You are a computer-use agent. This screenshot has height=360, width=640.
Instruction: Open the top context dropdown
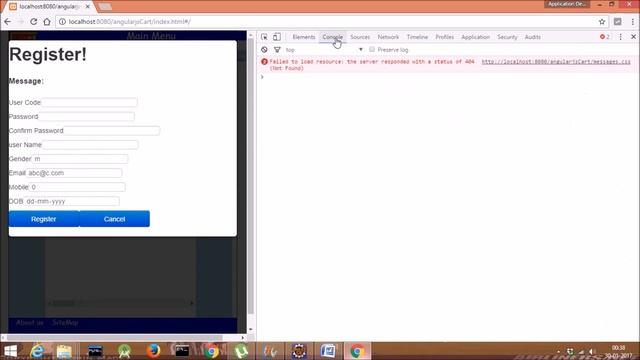point(324,49)
